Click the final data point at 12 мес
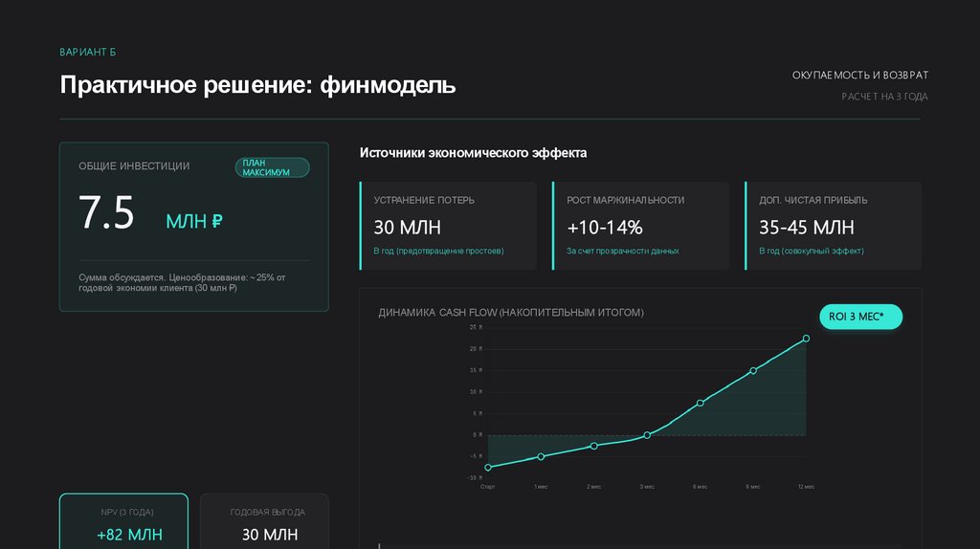 click(x=806, y=339)
